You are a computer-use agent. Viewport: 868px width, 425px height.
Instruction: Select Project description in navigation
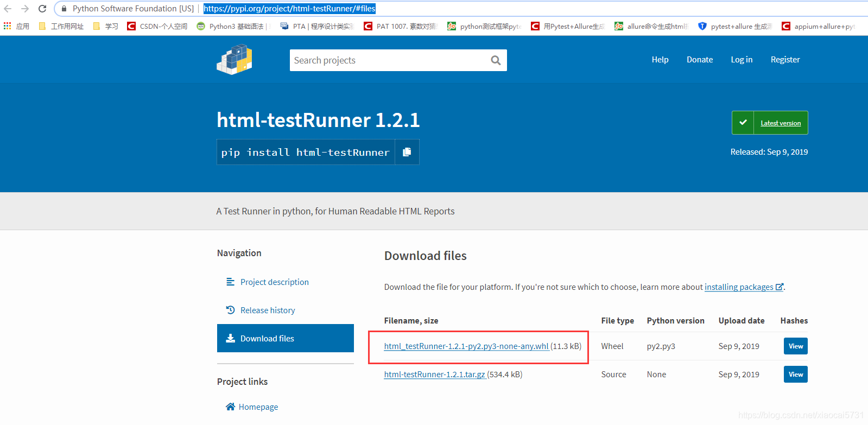[274, 282]
